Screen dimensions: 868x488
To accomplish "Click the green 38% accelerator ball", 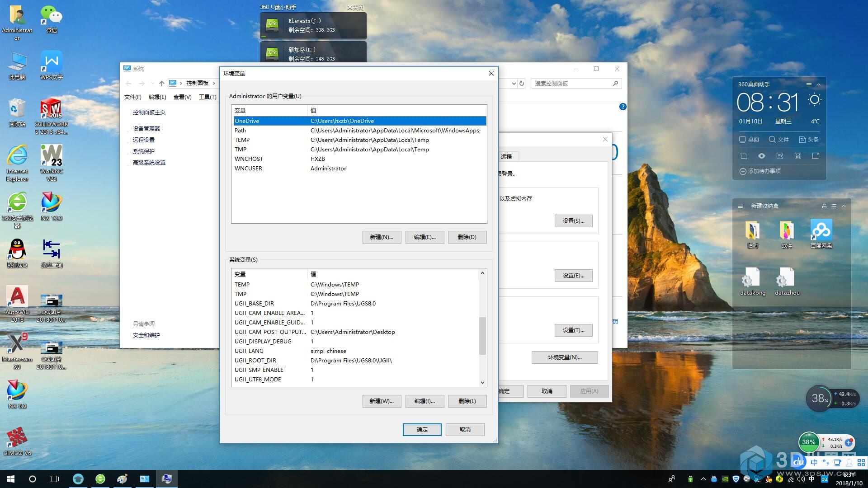I will (809, 442).
